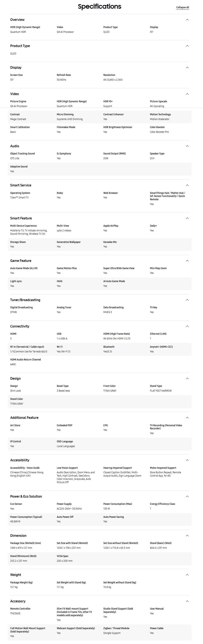This screenshot has width=203, height=644.
Task: Collapse the Overview section chevron
Action: (187, 20)
